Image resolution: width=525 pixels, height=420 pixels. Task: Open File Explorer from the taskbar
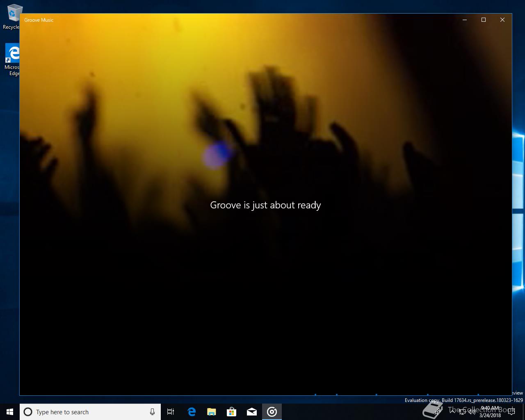(x=211, y=412)
